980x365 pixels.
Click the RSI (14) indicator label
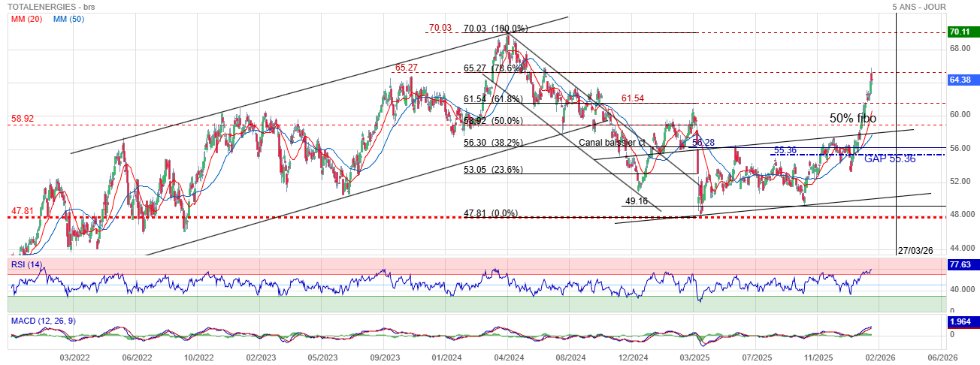[26, 264]
